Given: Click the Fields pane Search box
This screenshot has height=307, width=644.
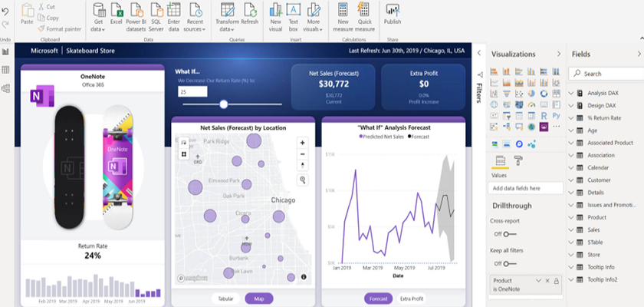Looking at the screenshot, I should [x=606, y=74].
